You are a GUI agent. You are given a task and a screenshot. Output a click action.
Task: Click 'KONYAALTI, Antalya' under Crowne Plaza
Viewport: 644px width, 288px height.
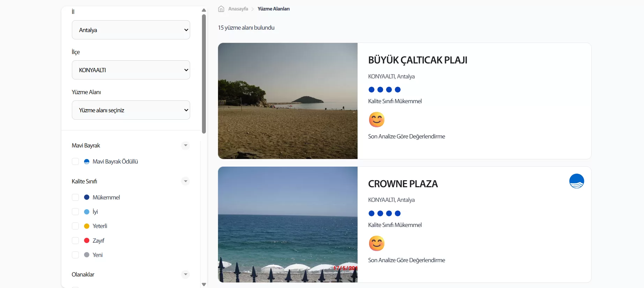click(x=391, y=200)
